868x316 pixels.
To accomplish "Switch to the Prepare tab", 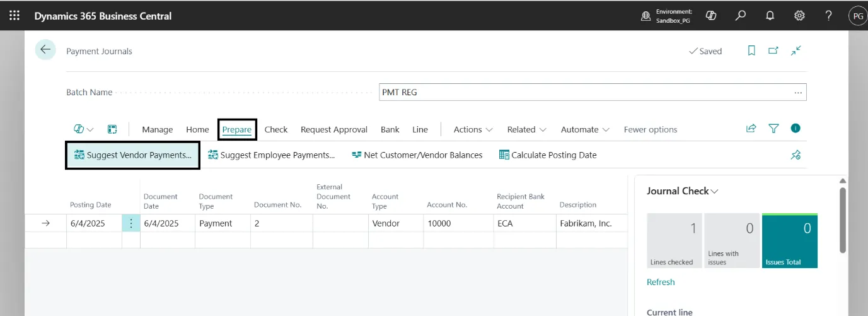I will (237, 129).
